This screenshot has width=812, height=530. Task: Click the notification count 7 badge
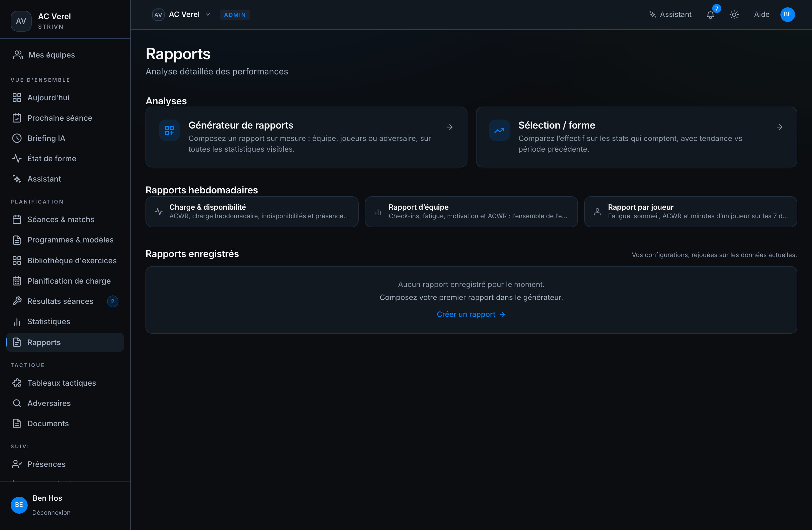pyautogui.click(x=716, y=8)
